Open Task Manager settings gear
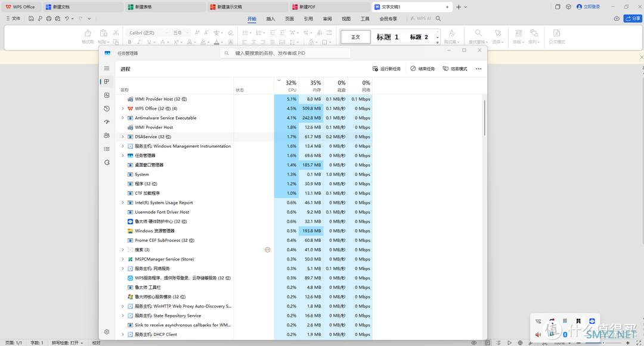Screen dimensions: 644x346 click(107, 332)
